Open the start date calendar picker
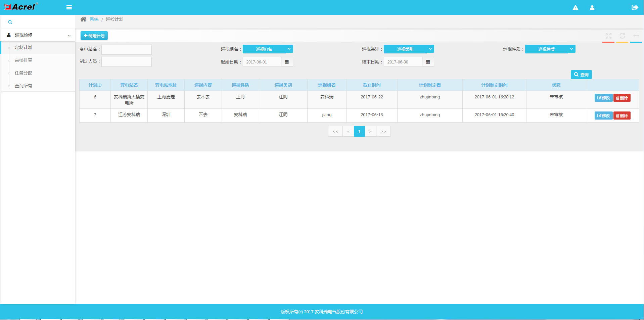The image size is (644, 320). tap(287, 62)
